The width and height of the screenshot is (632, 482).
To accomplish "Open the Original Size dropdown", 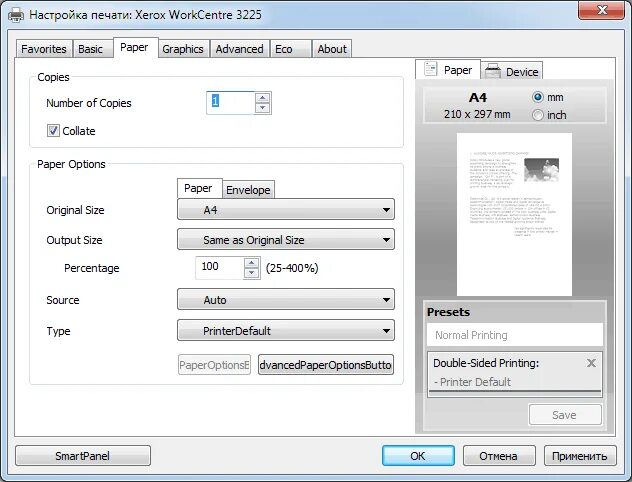I will pos(286,210).
